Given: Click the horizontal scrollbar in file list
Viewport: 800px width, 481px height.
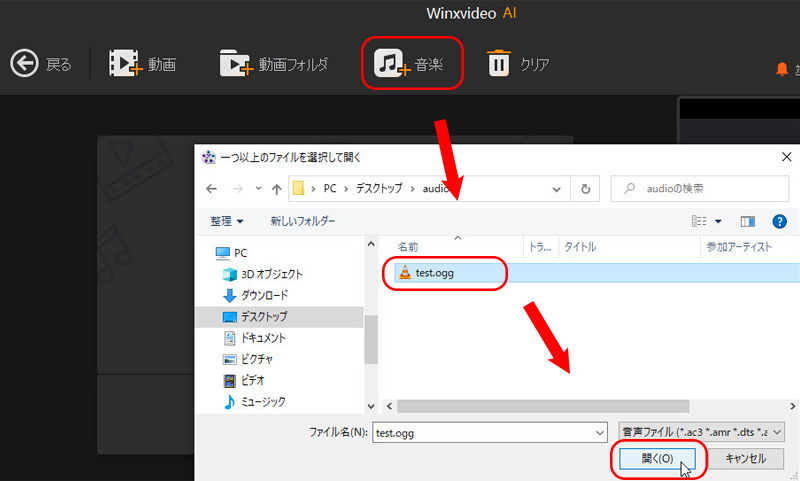Looking at the screenshot, I should [543, 407].
